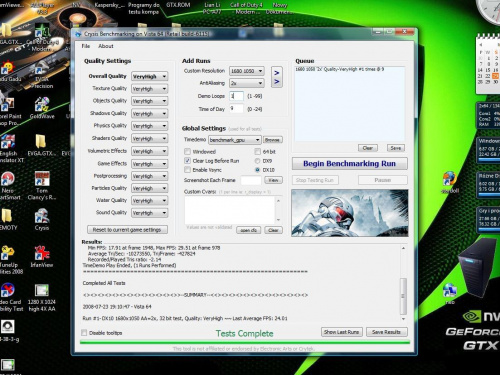Launch the Firefox icon on the desktop
This screenshot has width=500, height=375.
click(450, 182)
